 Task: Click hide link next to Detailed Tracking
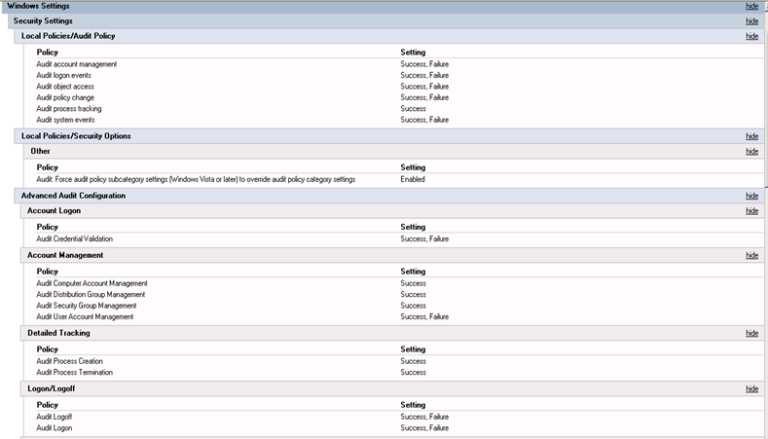(x=751, y=332)
